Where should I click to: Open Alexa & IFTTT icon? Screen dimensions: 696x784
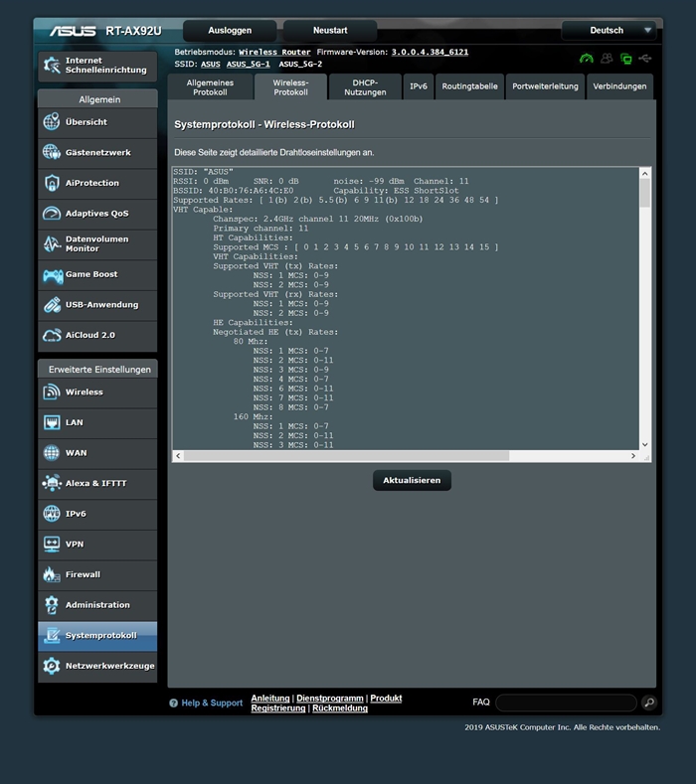(x=52, y=483)
